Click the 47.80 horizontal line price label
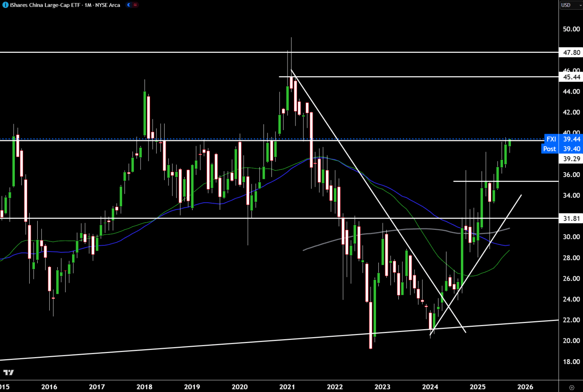Screen dimensions: 583x392 (571, 52)
